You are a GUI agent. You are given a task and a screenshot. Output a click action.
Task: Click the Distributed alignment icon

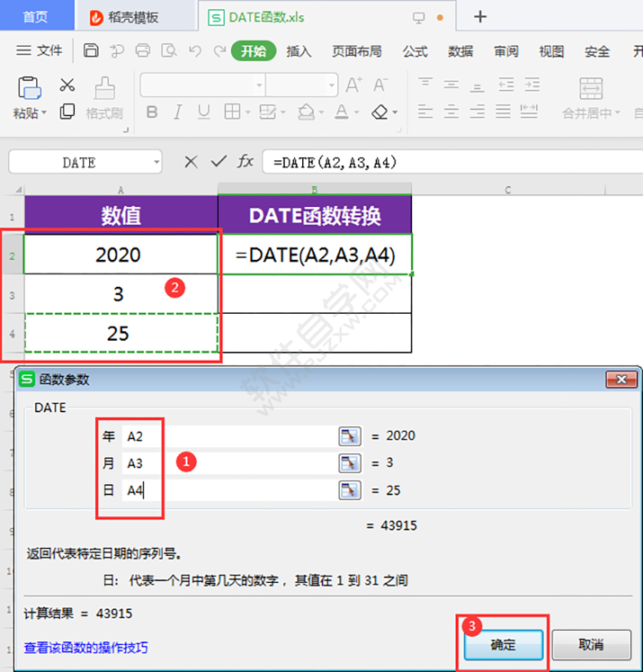529,112
